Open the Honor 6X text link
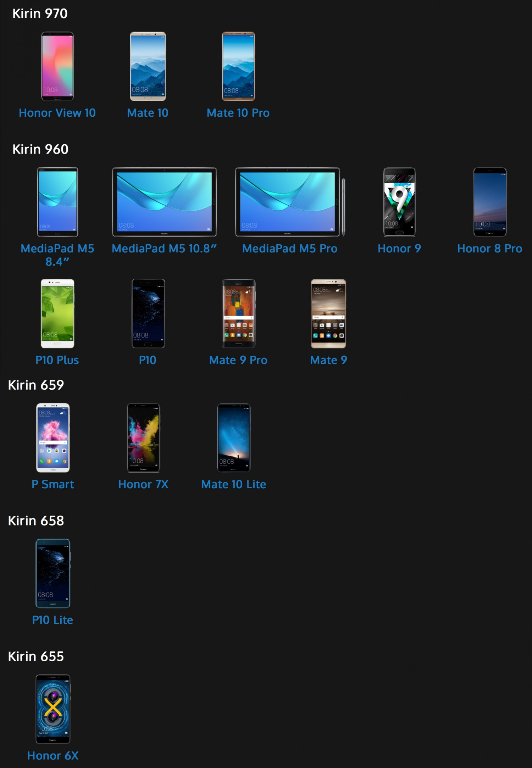 [x=53, y=756]
